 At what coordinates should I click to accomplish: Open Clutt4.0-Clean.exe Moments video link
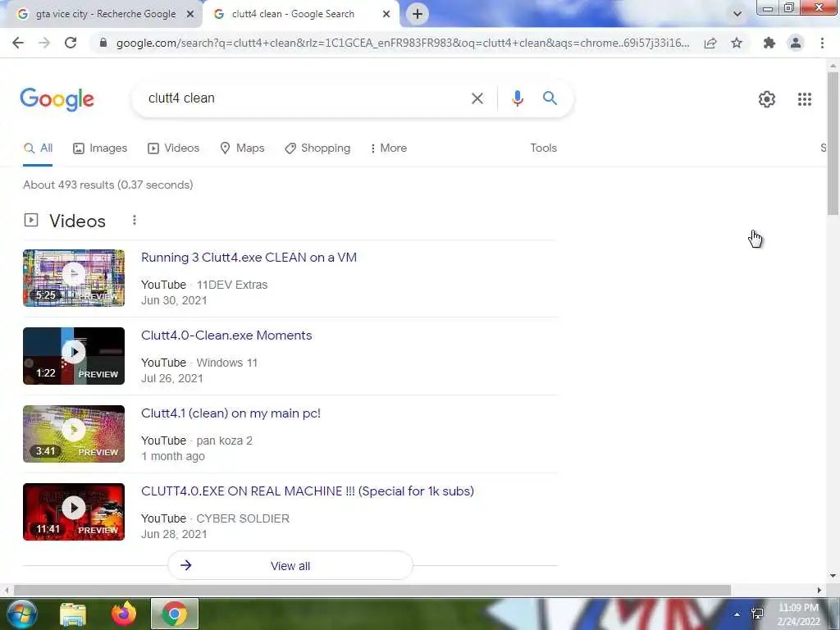[x=226, y=336]
